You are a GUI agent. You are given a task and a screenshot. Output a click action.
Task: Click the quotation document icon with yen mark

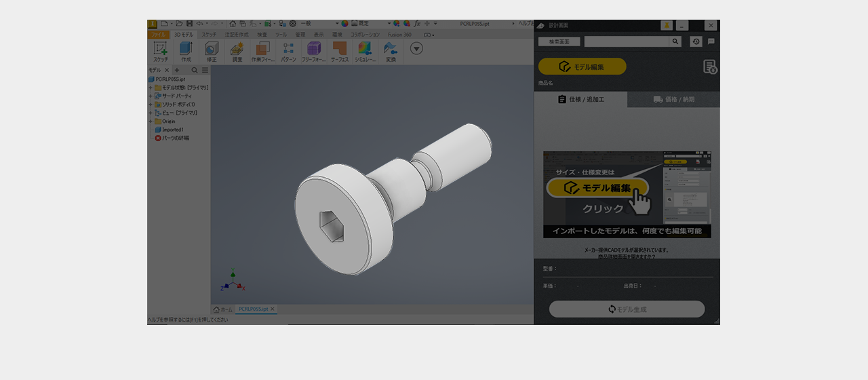[x=709, y=66]
